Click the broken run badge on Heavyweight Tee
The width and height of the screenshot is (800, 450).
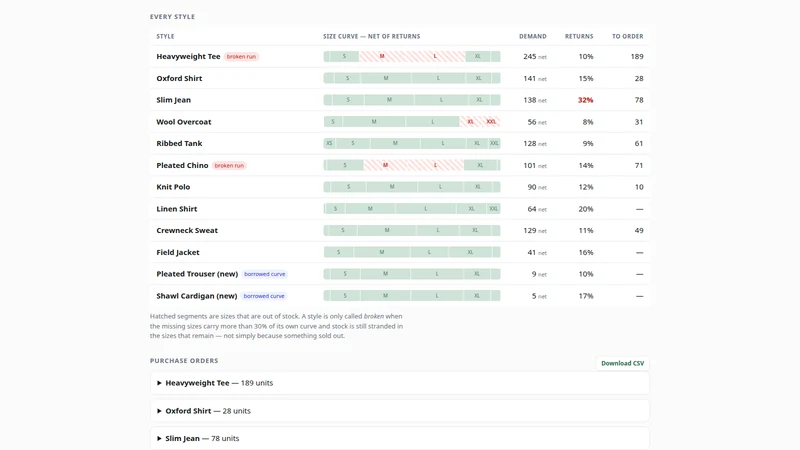(241, 57)
